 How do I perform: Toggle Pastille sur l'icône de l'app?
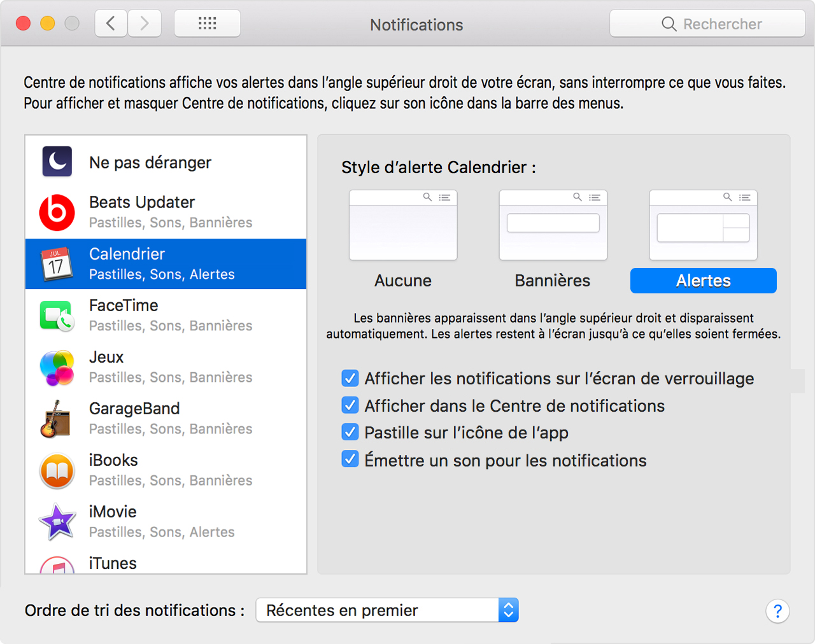[350, 433]
